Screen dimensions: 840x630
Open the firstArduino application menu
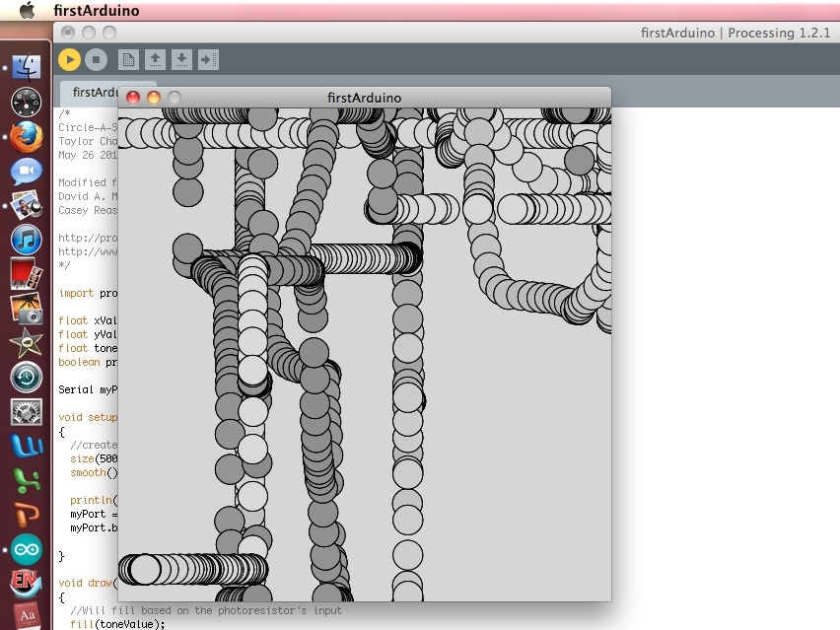[97, 10]
